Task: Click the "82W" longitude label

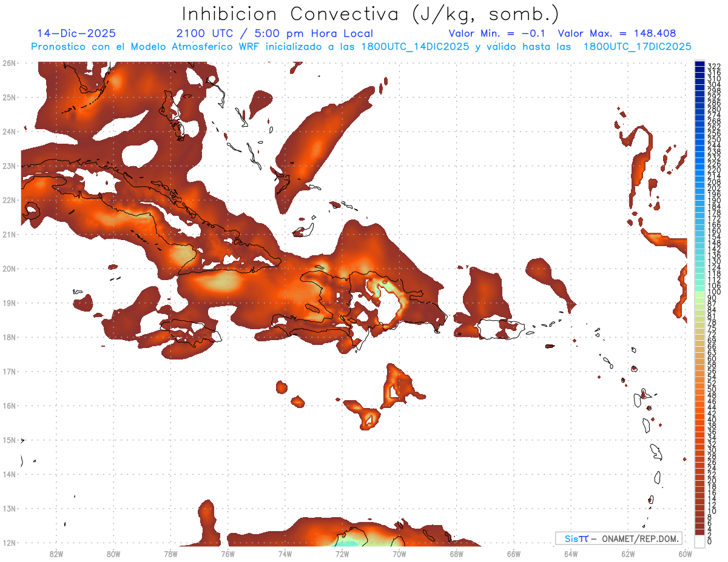Action: [56, 554]
